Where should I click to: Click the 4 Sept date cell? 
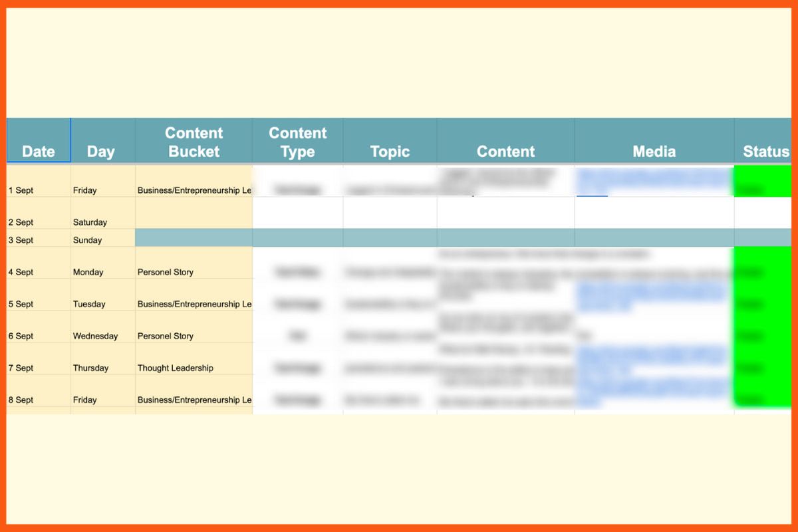point(39,263)
